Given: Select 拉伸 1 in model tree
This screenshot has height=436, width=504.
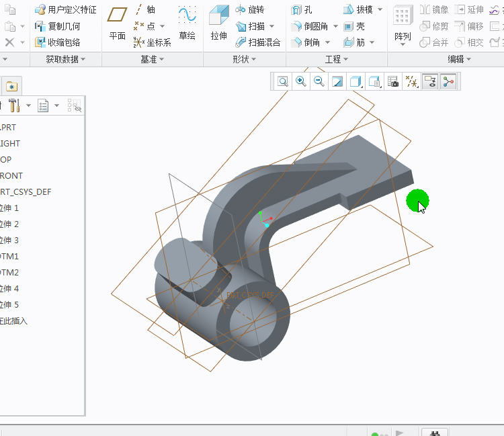Looking at the screenshot, I should tap(9, 208).
